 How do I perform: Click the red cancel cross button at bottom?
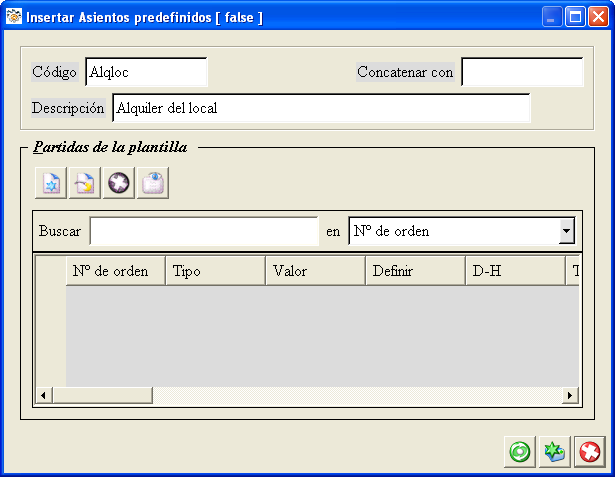click(590, 452)
